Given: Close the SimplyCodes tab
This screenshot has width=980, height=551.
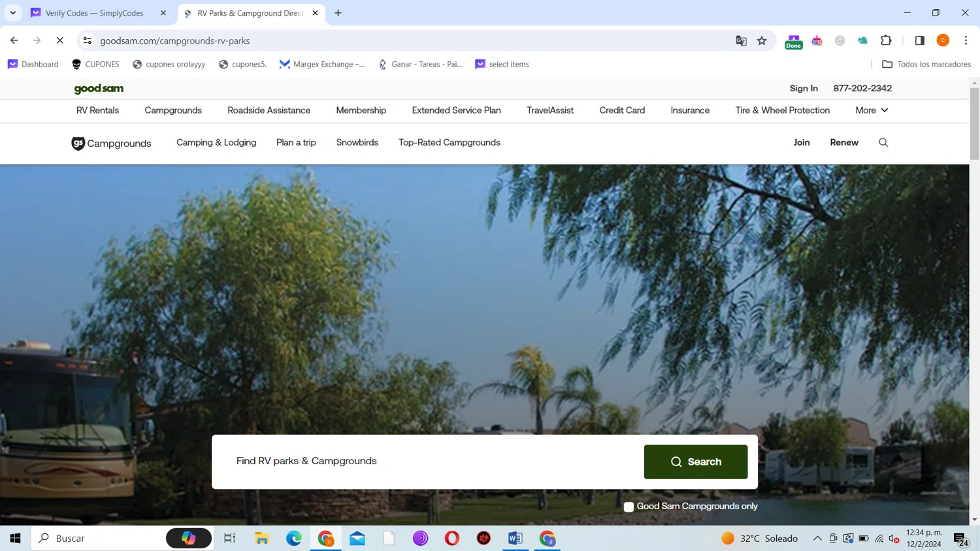Looking at the screenshot, I should coord(163,13).
